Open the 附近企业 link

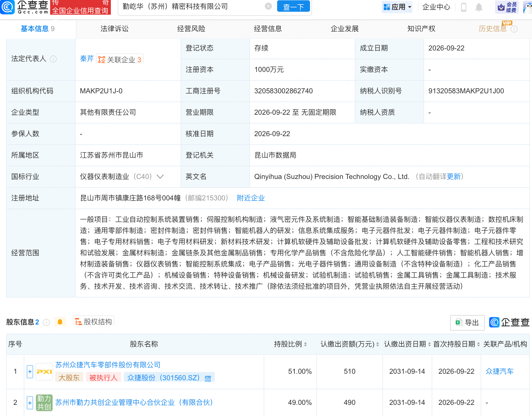pos(251,198)
